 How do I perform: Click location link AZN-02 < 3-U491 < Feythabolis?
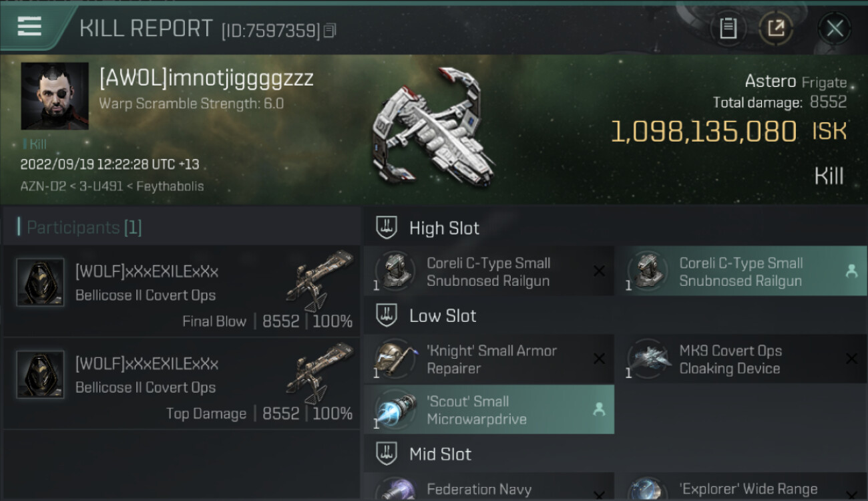tap(112, 186)
